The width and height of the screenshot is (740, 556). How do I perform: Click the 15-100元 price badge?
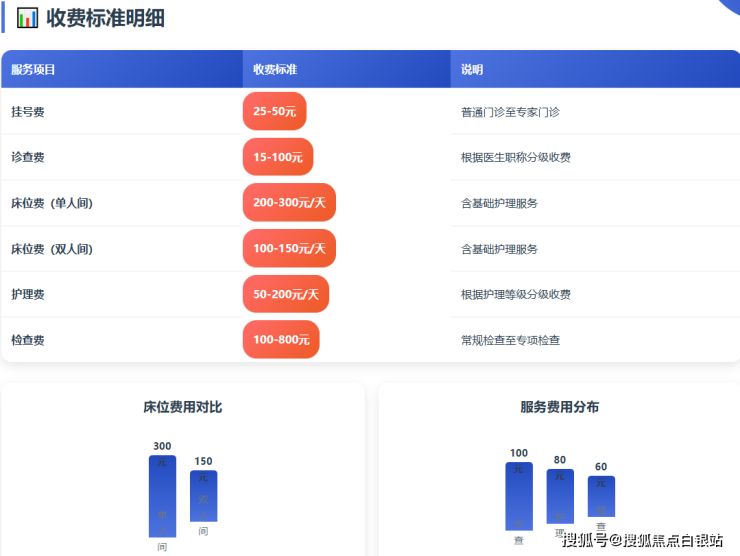[x=278, y=157]
